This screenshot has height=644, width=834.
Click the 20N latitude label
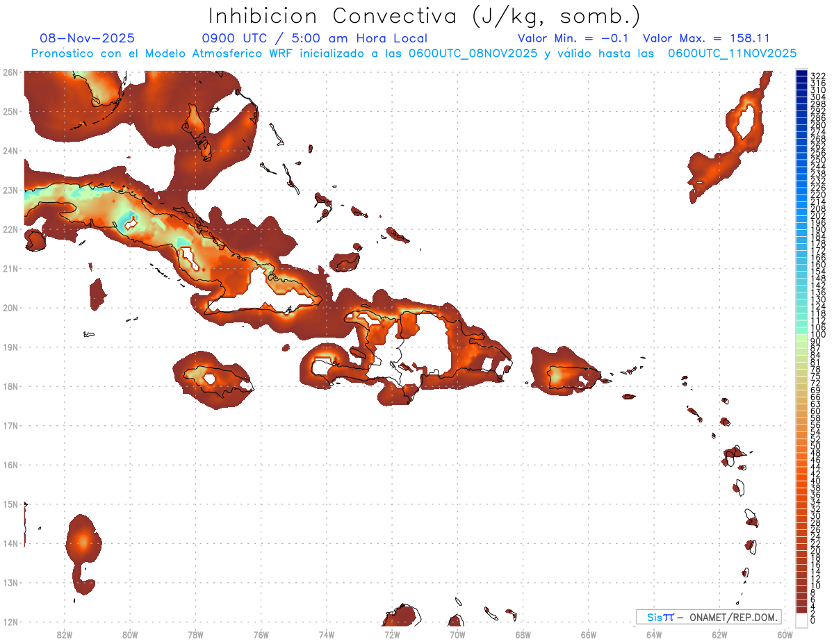10,308
